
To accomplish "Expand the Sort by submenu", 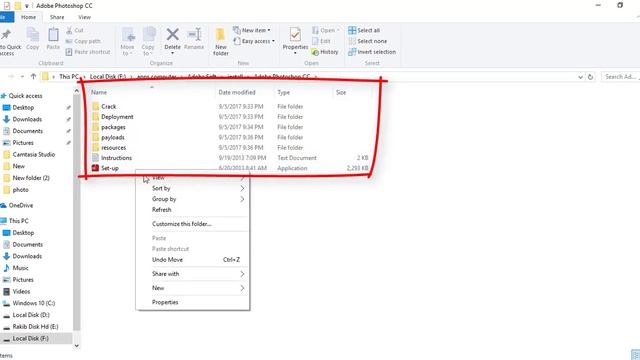I will pos(242,189).
